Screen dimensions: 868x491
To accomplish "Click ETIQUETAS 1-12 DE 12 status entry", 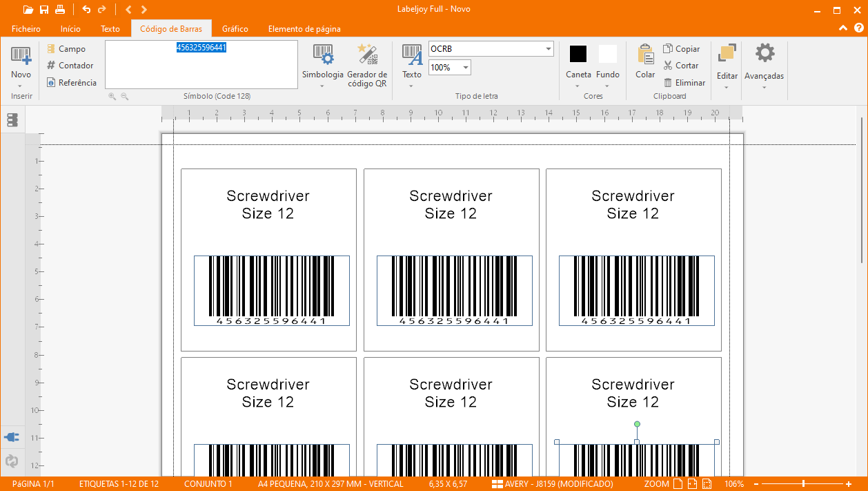I will pyautogui.click(x=119, y=484).
